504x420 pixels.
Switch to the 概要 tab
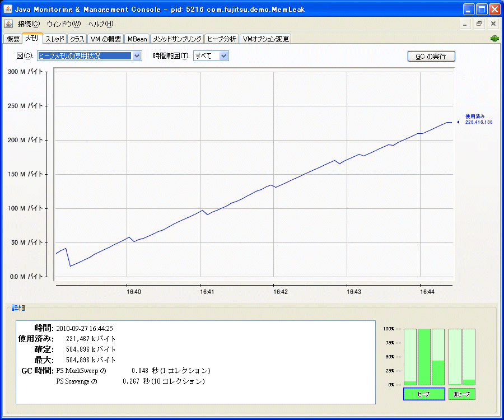(x=13, y=39)
